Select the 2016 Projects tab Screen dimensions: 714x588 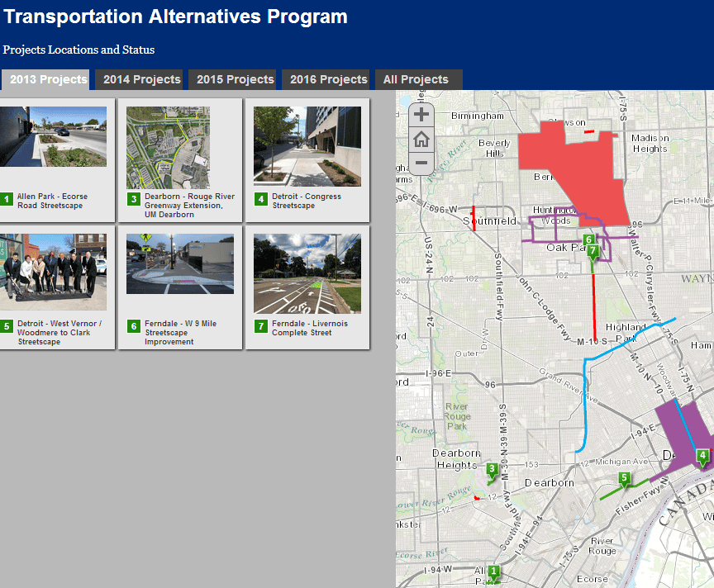pyautogui.click(x=328, y=79)
